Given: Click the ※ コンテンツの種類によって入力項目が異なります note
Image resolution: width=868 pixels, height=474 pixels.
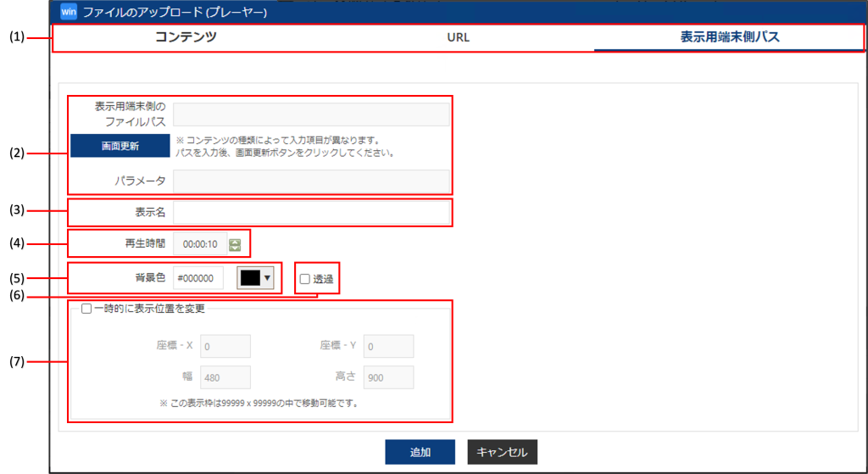Looking at the screenshot, I should [277, 141].
